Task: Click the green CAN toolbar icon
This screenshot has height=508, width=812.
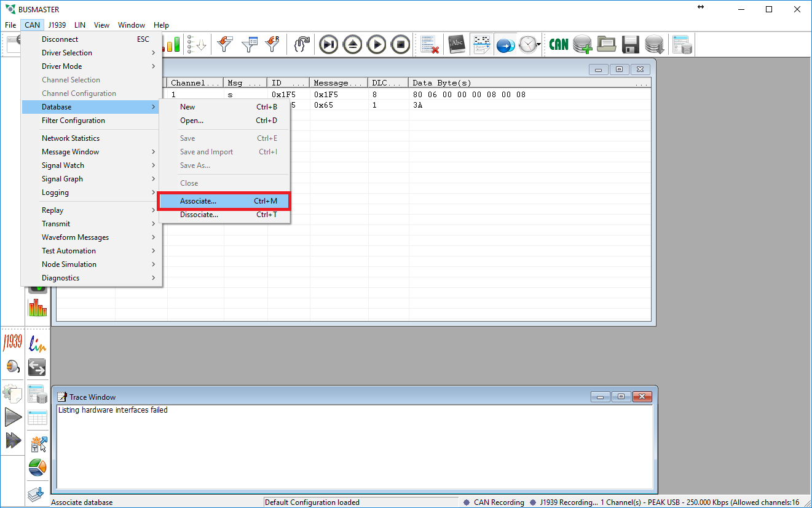Action: click(x=559, y=44)
